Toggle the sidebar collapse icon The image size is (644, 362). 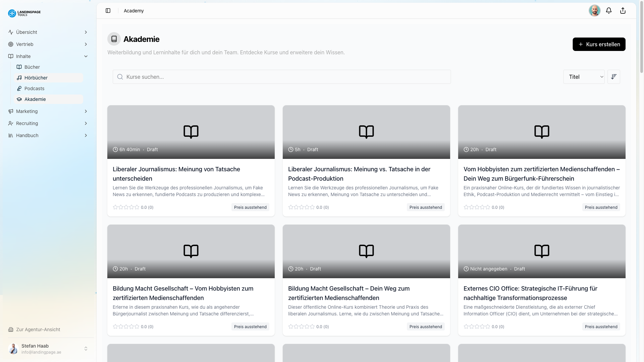click(x=108, y=11)
